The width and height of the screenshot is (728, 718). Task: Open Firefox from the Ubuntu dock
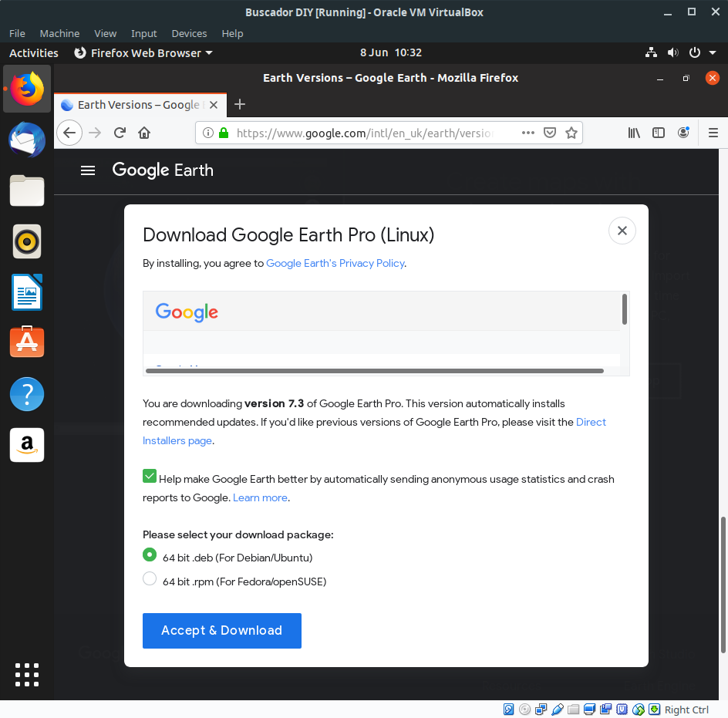click(x=27, y=89)
